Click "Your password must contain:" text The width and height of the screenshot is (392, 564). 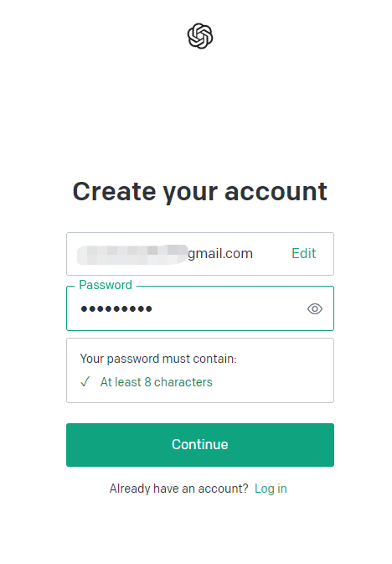click(x=158, y=359)
